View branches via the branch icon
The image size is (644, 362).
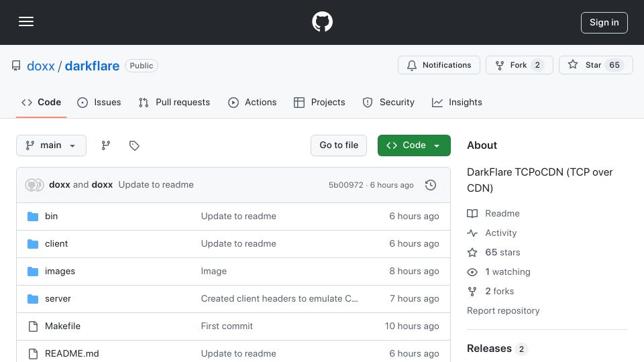(x=106, y=145)
